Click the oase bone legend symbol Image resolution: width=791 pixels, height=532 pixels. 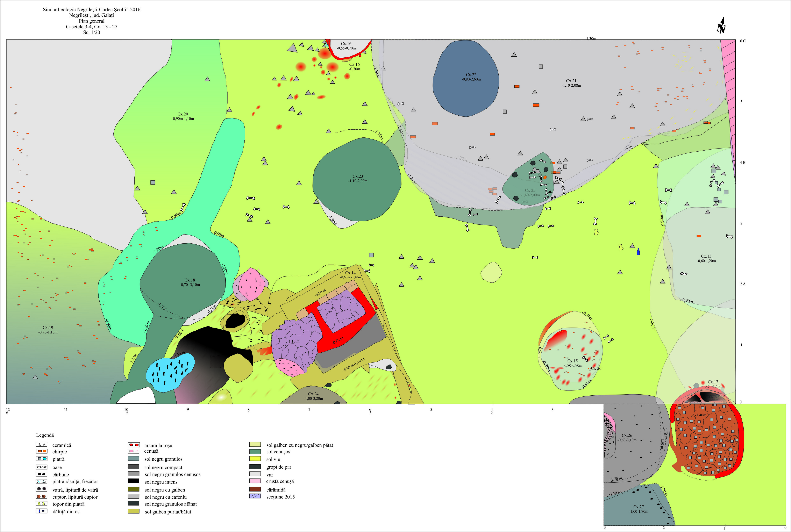[42, 467]
